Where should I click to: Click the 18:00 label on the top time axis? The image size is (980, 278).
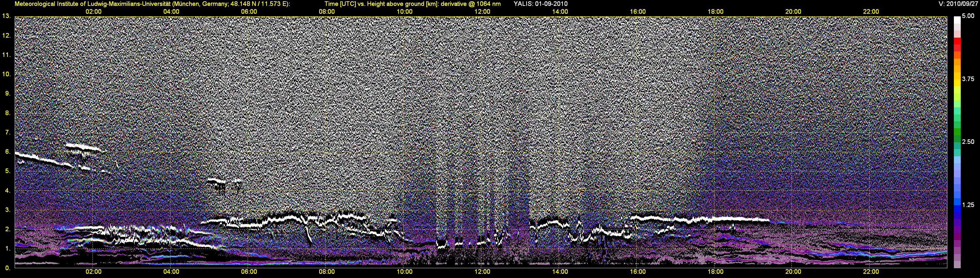pos(716,12)
